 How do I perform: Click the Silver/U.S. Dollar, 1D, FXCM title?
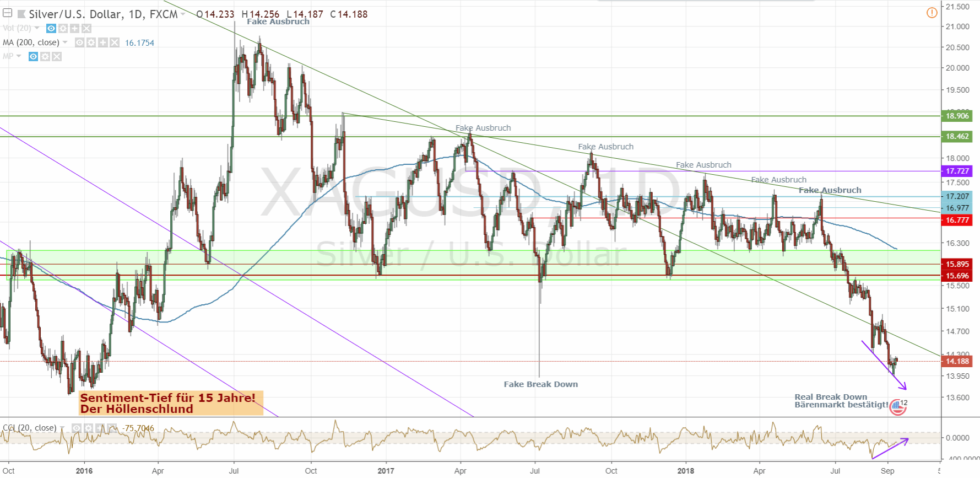coord(103,14)
